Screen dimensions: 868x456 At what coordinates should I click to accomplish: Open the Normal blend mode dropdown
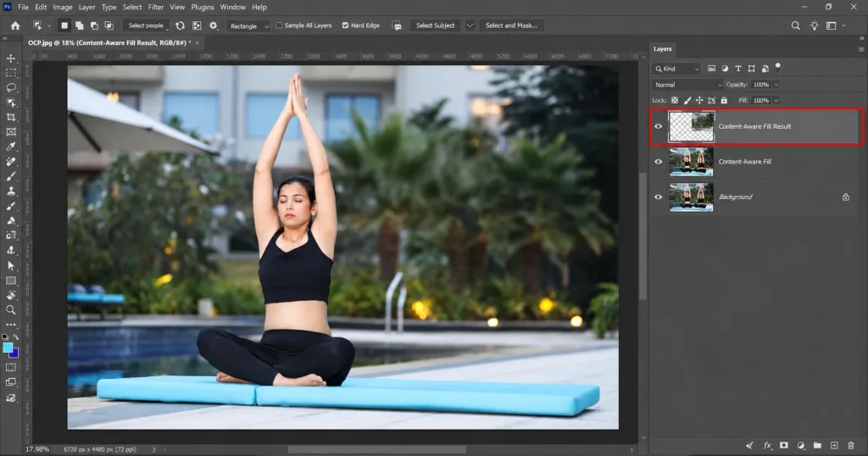click(687, 85)
